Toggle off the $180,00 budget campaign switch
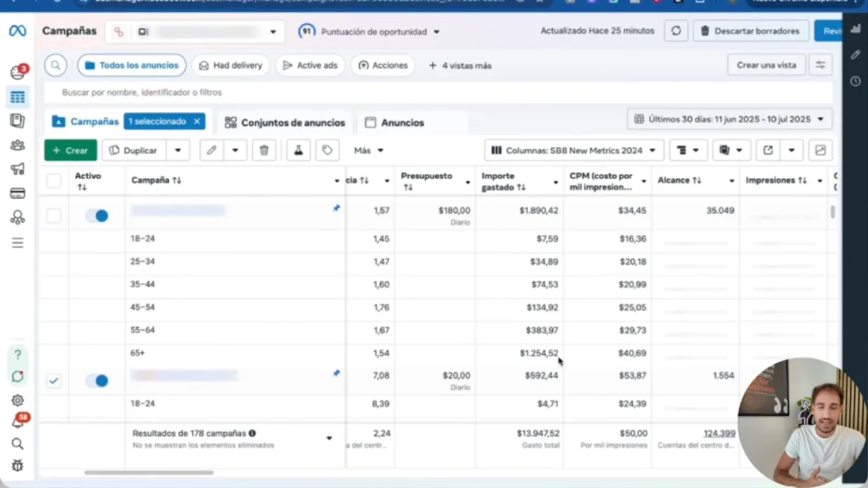Viewport: 868px width, 488px height. [97, 216]
